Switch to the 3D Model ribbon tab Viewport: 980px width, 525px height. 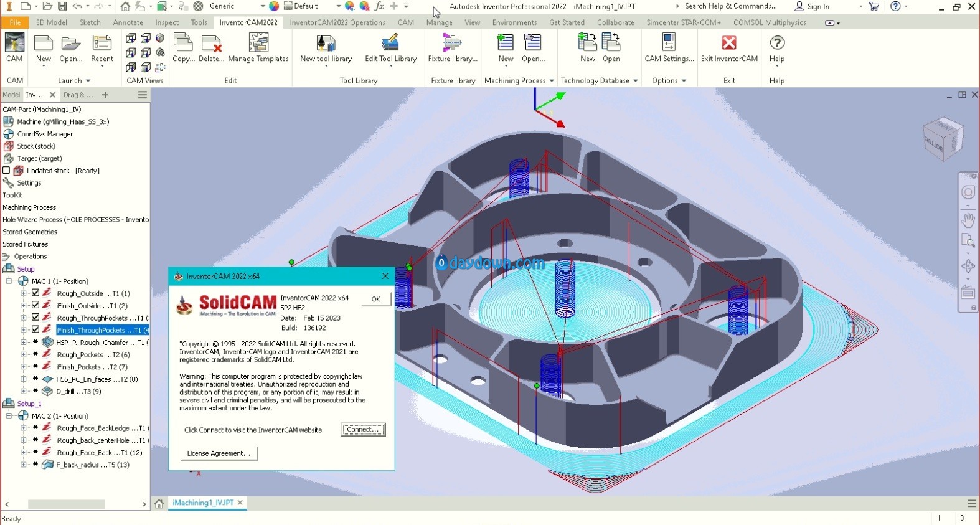click(52, 22)
